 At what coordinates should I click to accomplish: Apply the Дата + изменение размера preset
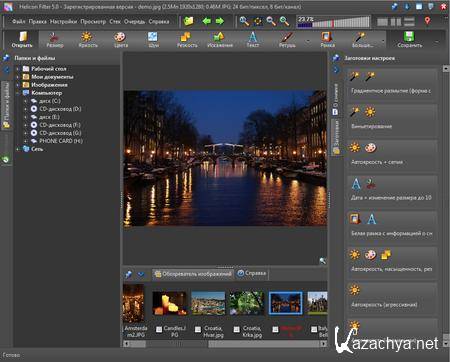(392, 191)
